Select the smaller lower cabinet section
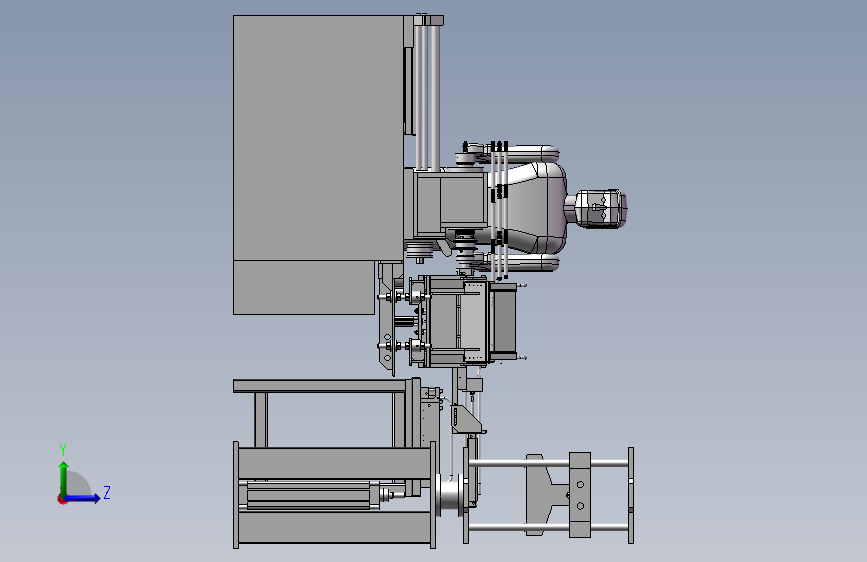The width and height of the screenshot is (867, 562). click(304, 288)
